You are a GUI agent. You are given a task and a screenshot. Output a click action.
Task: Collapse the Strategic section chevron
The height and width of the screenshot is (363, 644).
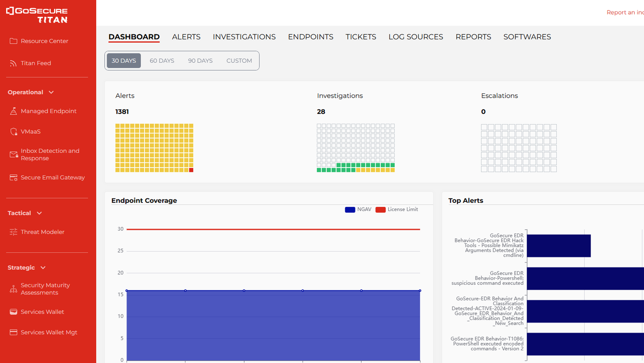(43, 268)
